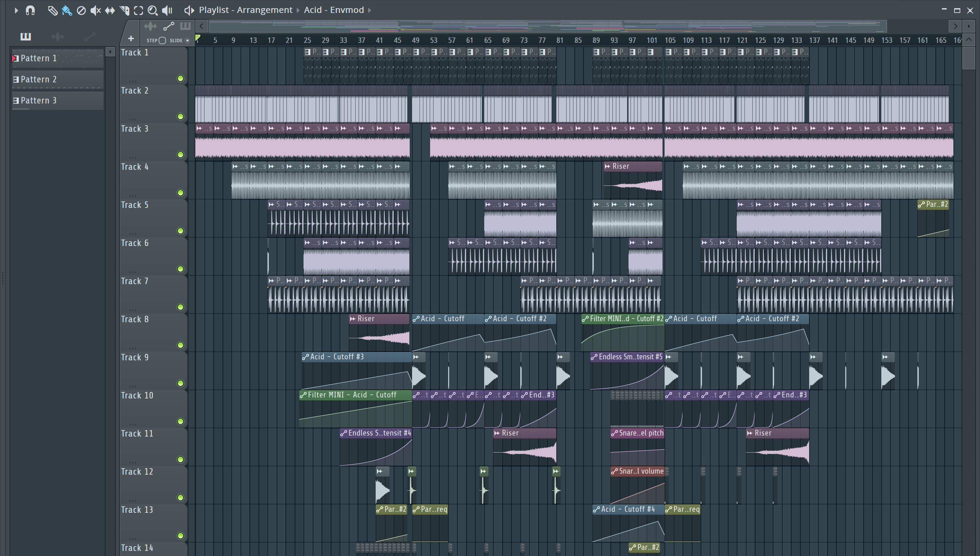The width and height of the screenshot is (980, 556).
Task: Select the Paint brush tool
Action: (x=67, y=10)
